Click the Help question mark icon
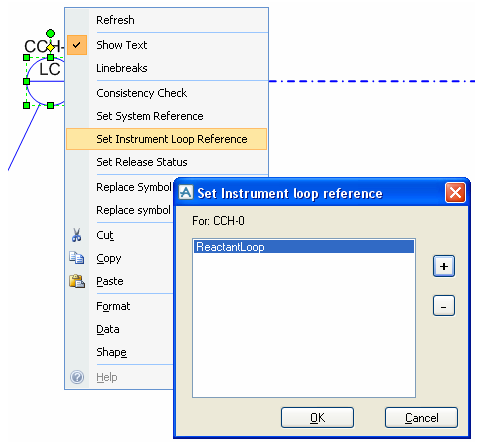Viewport: 483px width, 446px height. (77, 377)
